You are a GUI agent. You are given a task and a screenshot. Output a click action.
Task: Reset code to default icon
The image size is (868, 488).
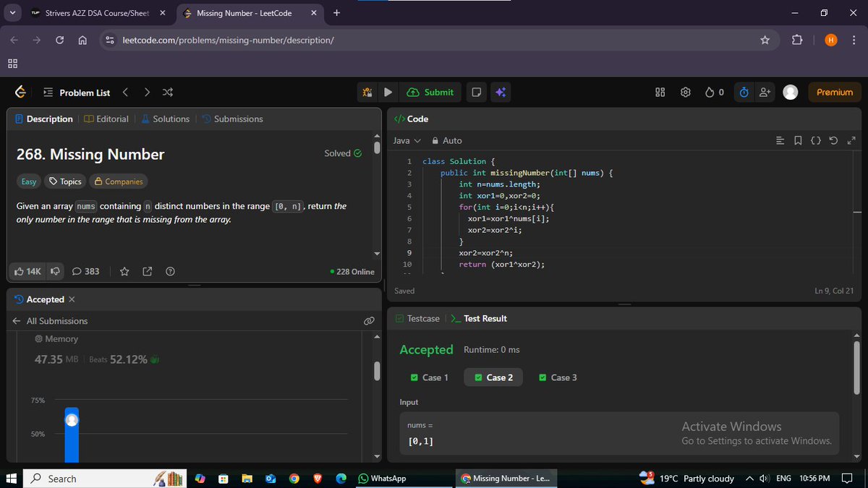click(833, 140)
